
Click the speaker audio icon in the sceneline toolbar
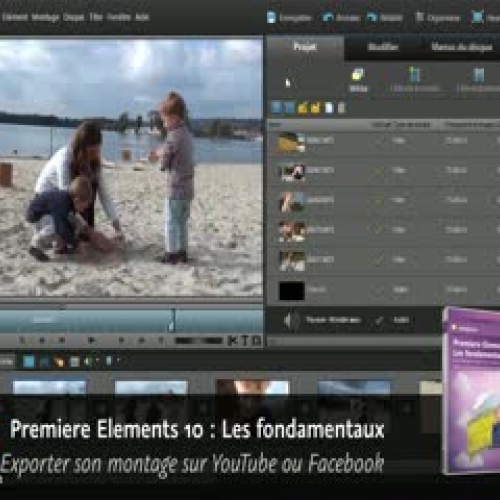pos(88,361)
